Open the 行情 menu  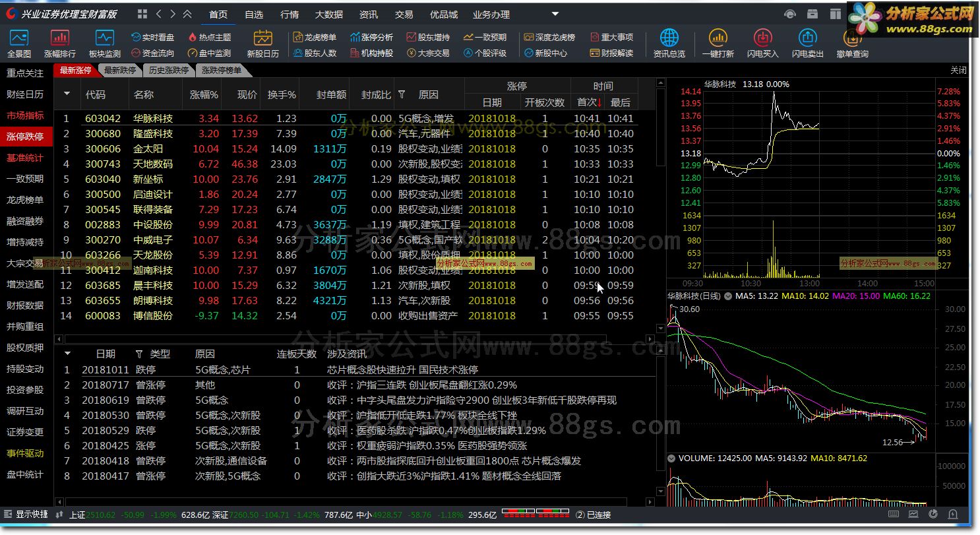click(x=290, y=15)
